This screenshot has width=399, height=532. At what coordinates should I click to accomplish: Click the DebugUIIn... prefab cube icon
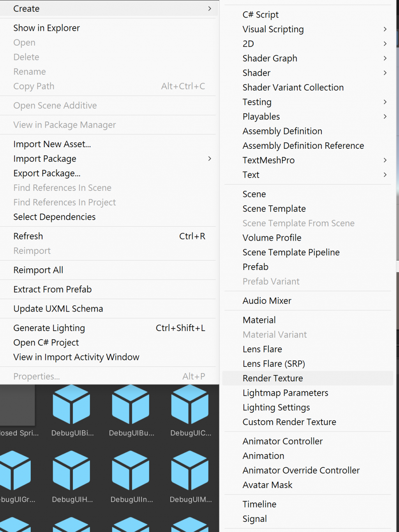(131, 470)
